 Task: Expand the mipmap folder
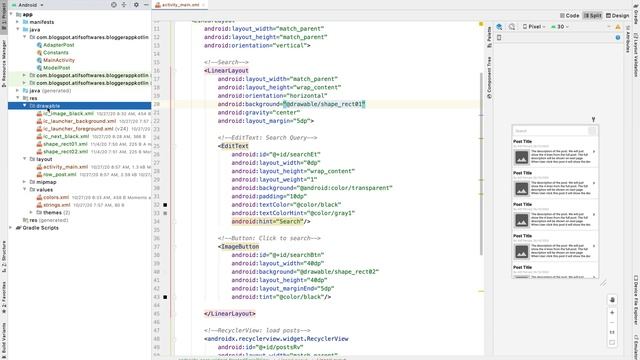pyautogui.click(x=24, y=182)
